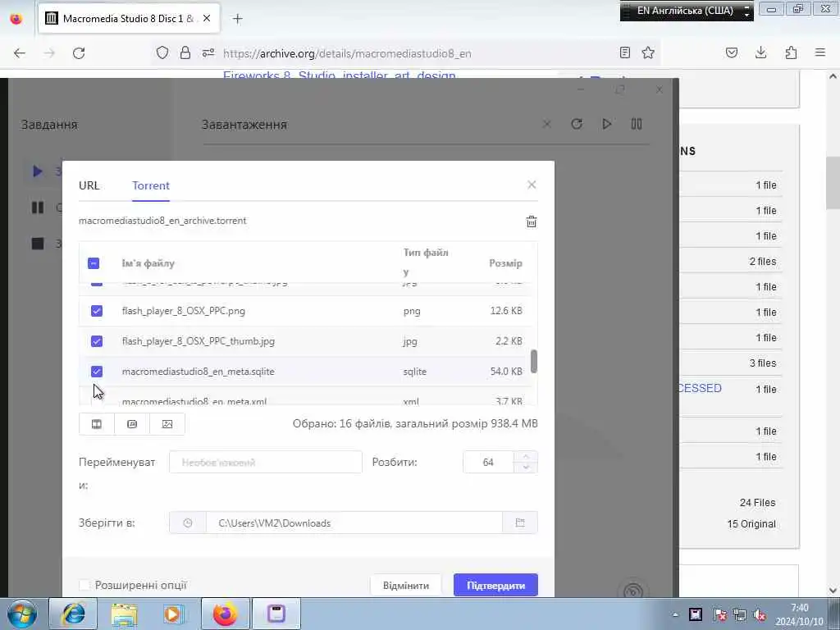
Task: Uncheck flash_player_8_OSX_PPC_thumb.jpg file
Action: pos(97,341)
